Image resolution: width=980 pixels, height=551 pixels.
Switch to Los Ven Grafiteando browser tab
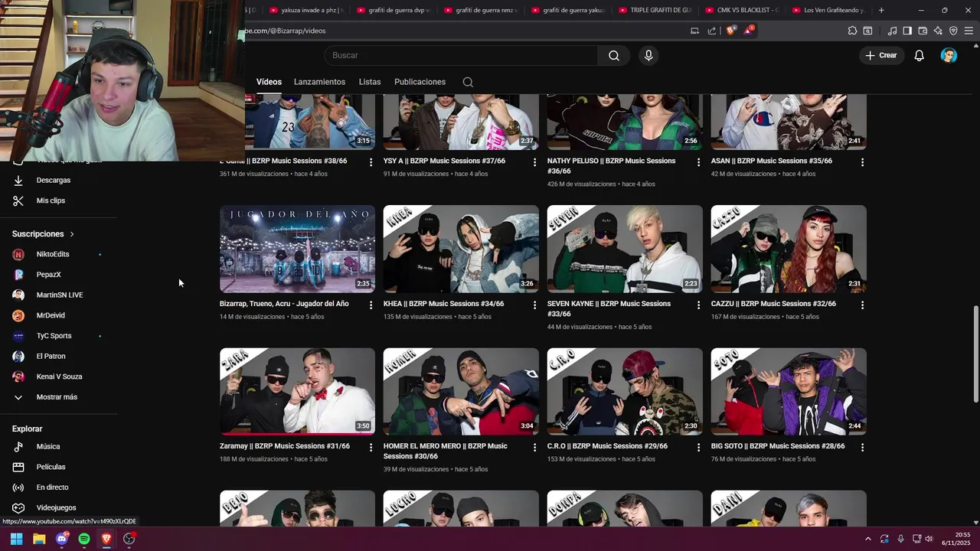click(x=828, y=10)
